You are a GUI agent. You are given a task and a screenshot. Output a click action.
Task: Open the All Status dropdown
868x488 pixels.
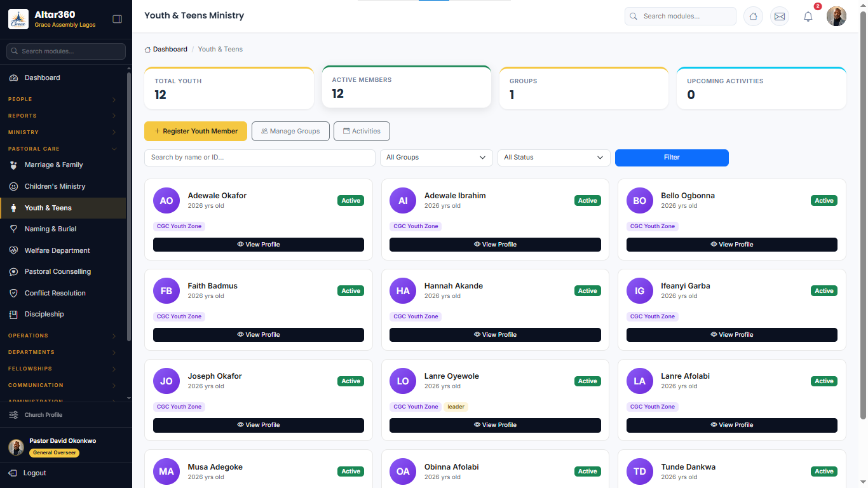tap(553, 158)
